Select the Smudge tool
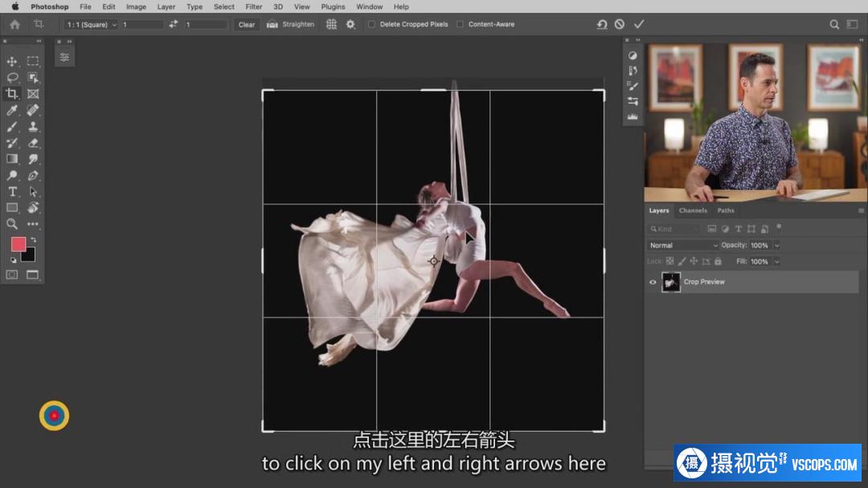Screen dimensions: 868x488 pyautogui.click(x=33, y=159)
